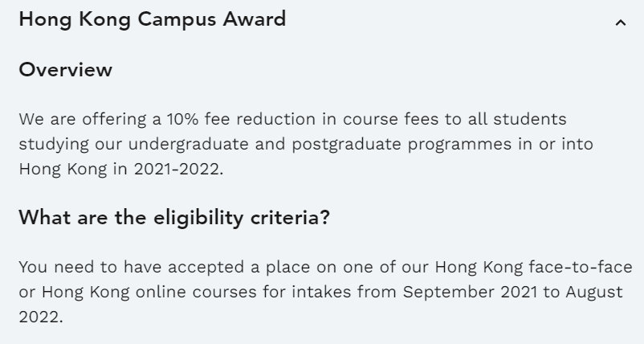This screenshot has width=644, height=344.
Task: Click the eligibility criteria question heading
Action: point(173,218)
